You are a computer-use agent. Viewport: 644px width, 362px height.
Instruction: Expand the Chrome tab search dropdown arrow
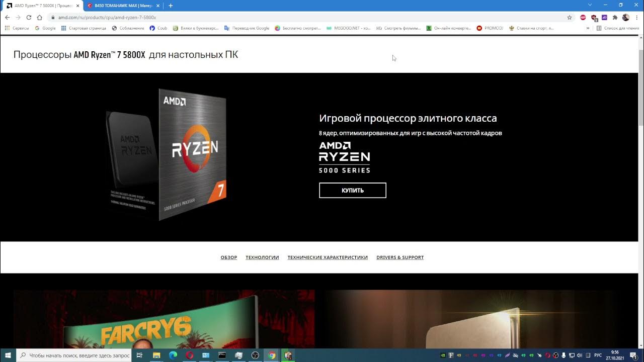tap(590, 5)
